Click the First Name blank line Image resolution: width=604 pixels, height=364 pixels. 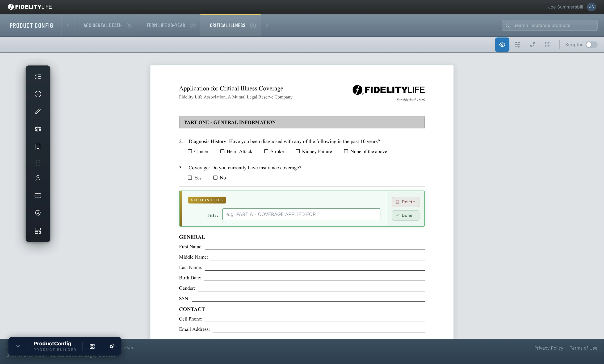tap(315, 247)
